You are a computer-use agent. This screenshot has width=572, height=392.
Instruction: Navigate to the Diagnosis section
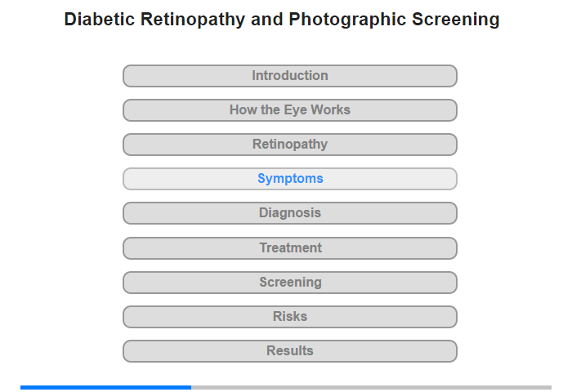290,213
